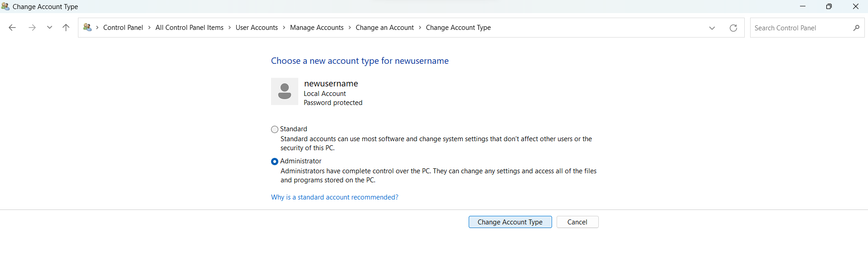Click the User Accounts icon in address bar
The height and width of the screenshot is (276, 868).
point(87,28)
